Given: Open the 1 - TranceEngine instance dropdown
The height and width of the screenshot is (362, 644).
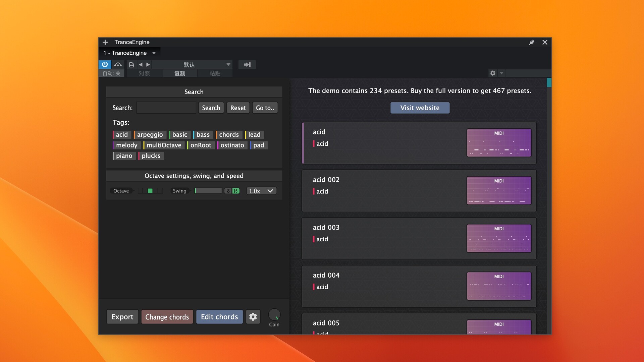Looking at the screenshot, I should tap(129, 53).
